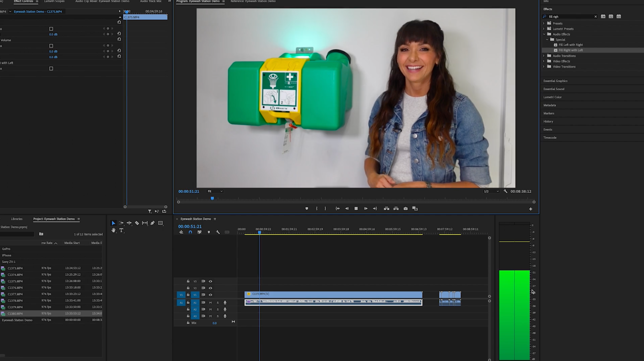Click the Add Marker button in monitor

pyautogui.click(x=307, y=209)
